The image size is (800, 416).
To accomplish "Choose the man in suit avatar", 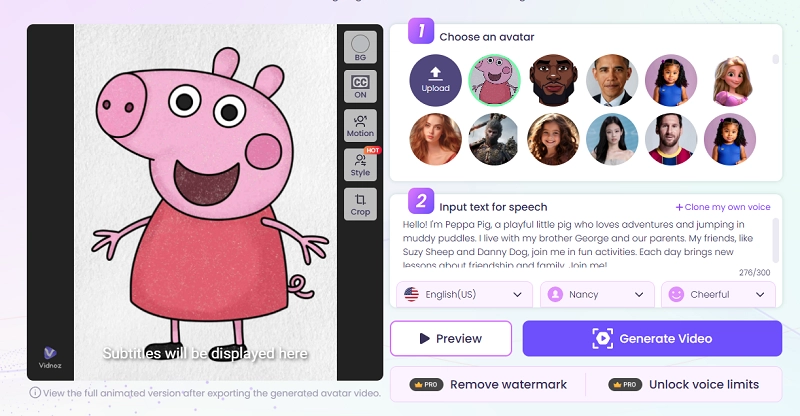I will point(612,81).
